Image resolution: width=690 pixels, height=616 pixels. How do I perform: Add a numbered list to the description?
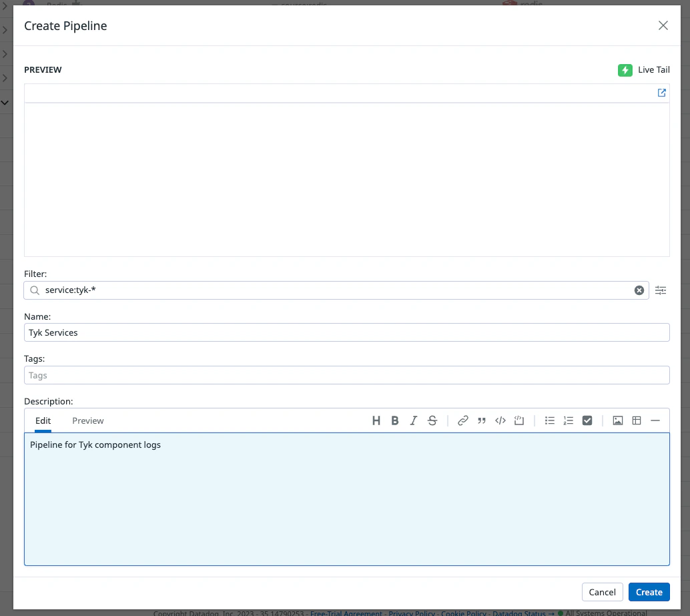click(x=568, y=420)
